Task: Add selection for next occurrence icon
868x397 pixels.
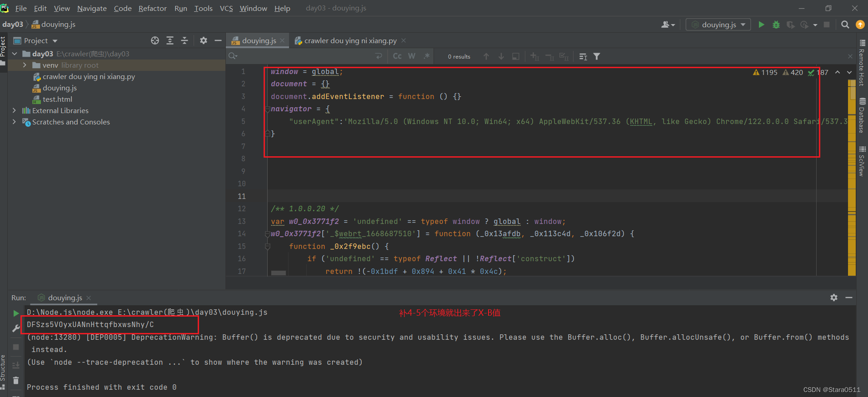Action: pyautogui.click(x=534, y=56)
